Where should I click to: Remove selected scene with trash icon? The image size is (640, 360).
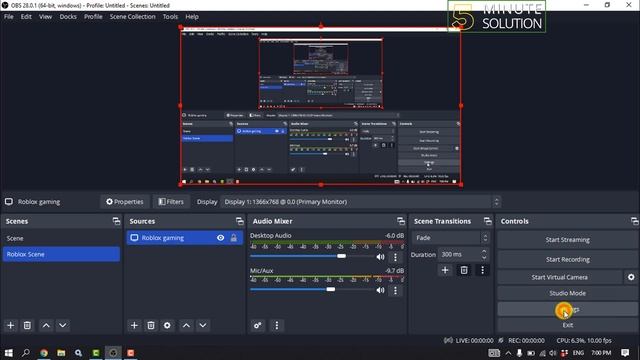pyautogui.click(x=27, y=325)
